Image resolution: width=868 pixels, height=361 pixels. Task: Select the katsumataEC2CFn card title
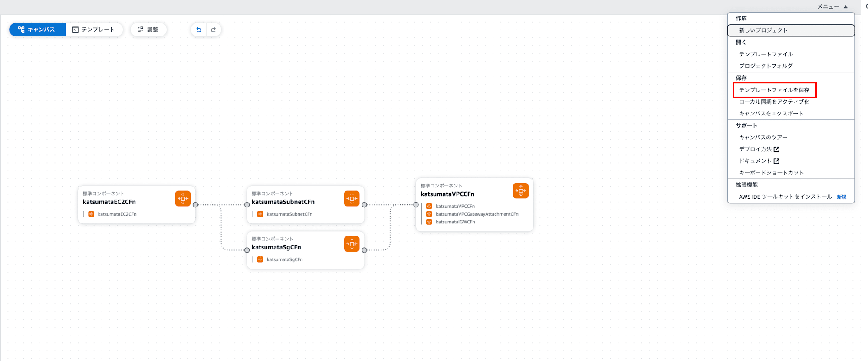click(x=109, y=202)
